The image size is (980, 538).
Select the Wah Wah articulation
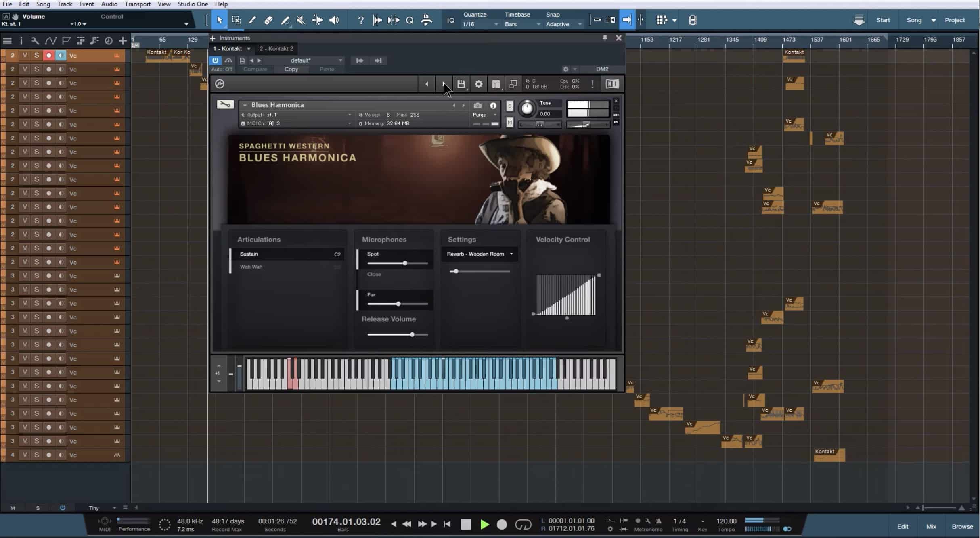pos(287,267)
